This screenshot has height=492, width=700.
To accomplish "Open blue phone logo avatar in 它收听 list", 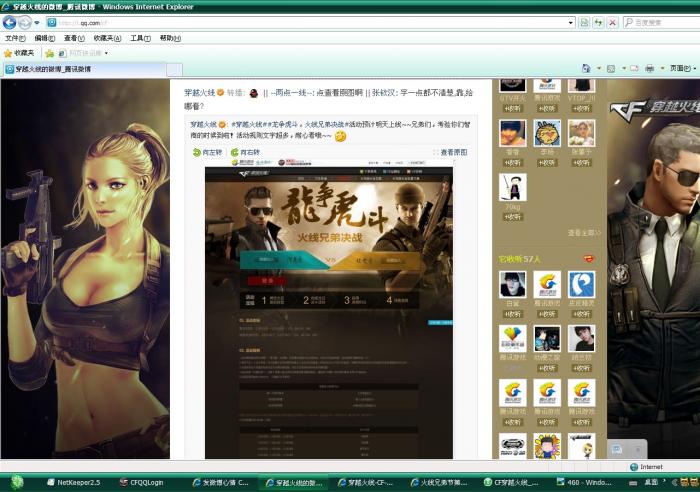I will pos(581,284).
